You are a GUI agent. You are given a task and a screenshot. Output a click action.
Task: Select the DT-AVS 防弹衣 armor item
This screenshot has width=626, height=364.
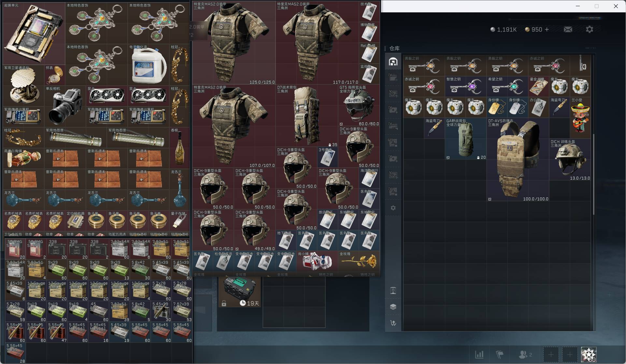tap(518, 160)
